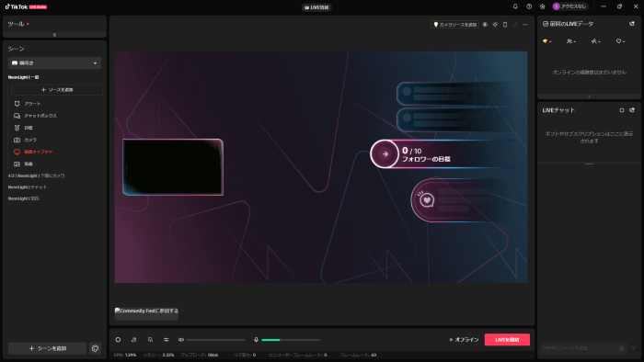Adjust the speaker volume slider
The width and height of the screenshot is (644, 362).
tap(216, 340)
